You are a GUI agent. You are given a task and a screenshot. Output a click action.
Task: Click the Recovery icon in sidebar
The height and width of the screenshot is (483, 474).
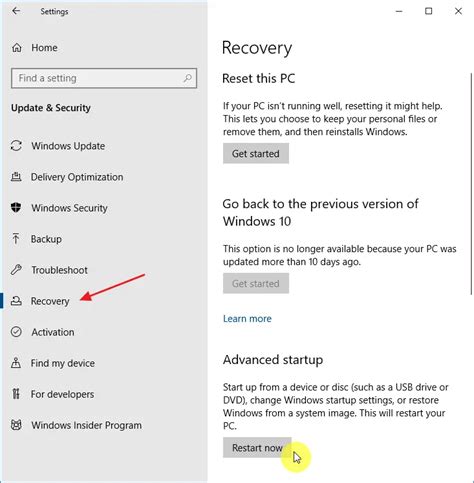tap(16, 301)
